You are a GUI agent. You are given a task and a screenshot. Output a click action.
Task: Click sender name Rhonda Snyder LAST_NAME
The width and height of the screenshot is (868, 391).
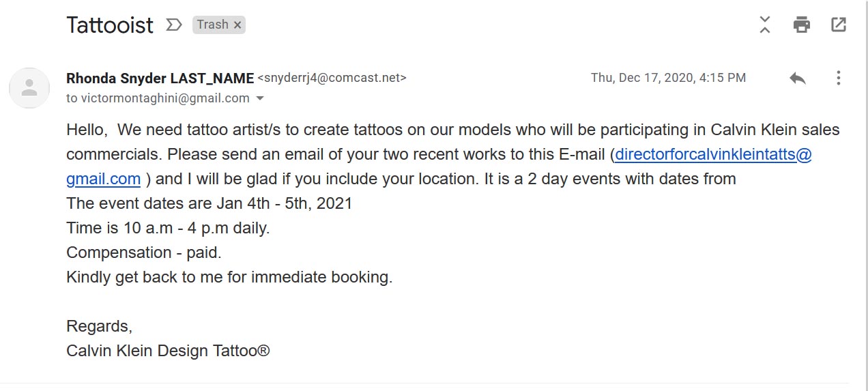[160, 78]
